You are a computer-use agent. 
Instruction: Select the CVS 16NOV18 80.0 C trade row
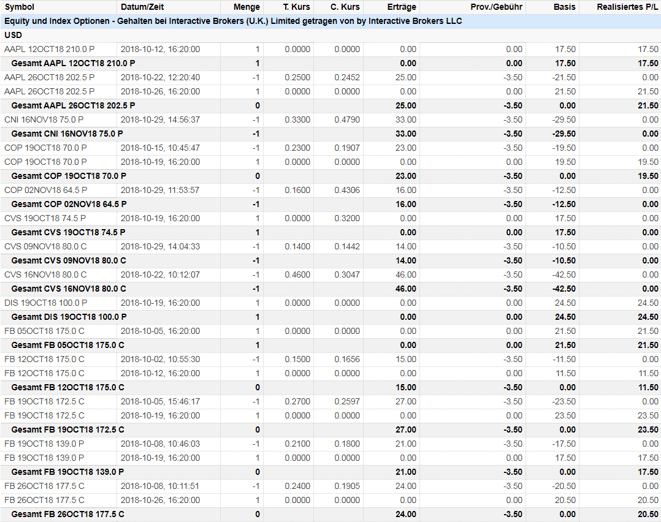330,275
